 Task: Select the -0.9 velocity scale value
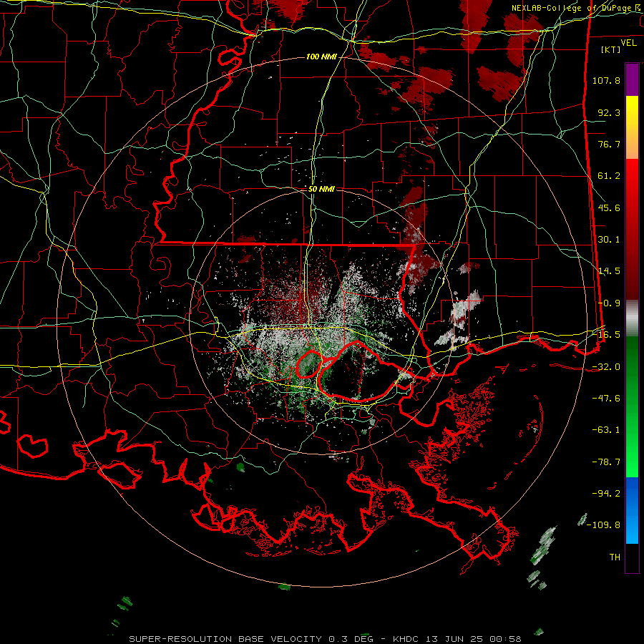[609, 303]
